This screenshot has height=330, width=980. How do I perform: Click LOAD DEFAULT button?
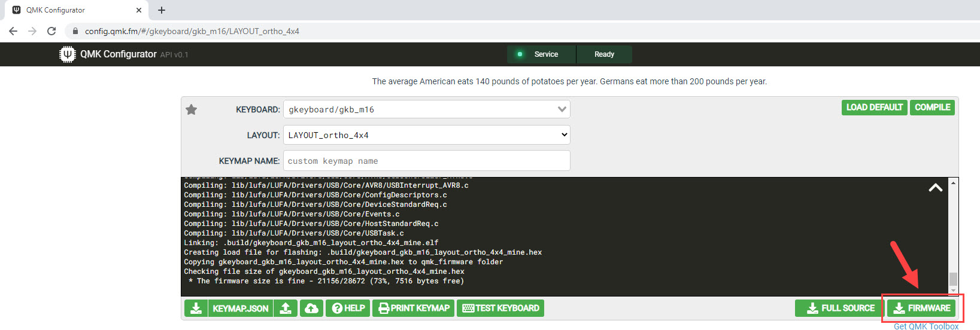874,107
